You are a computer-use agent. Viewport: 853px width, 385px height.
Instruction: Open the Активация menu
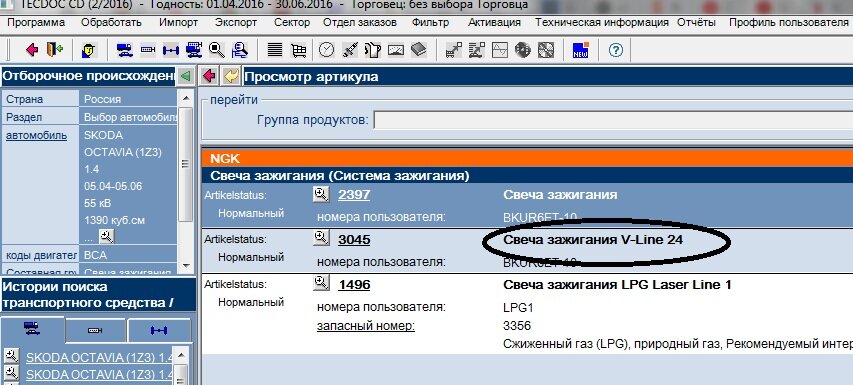pyautogui.click(x=494, y=22)
